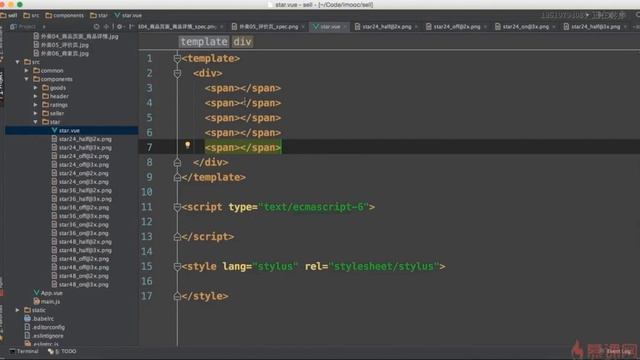
Task: Switch to the star24_on@3x.png tab
Action: click(x=525, y=27)
